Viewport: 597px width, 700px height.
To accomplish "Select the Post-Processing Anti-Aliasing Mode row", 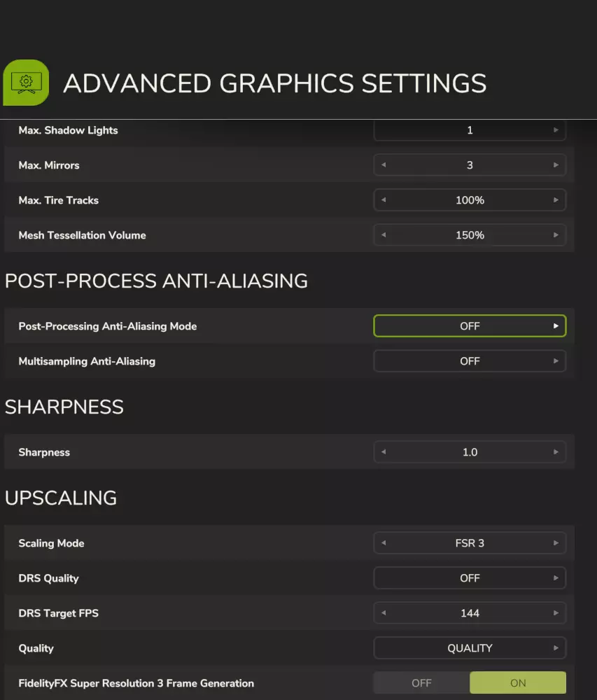I will click(108, 326).
